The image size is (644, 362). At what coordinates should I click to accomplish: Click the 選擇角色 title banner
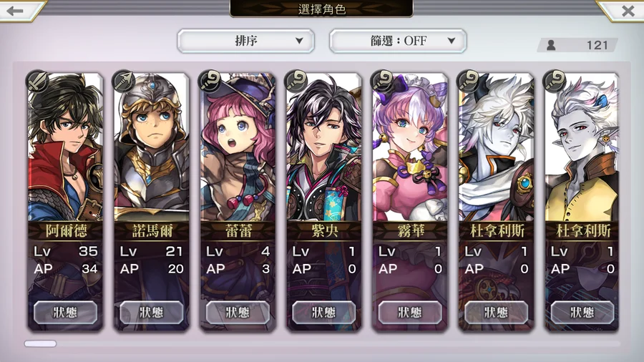pyautogui.click(x=321, y=9)
